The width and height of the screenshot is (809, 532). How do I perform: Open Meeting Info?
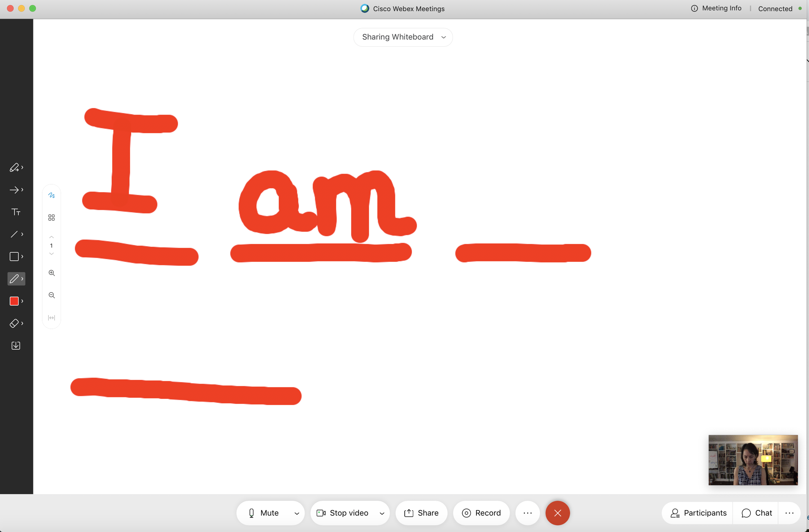click(x=716, y=9)
